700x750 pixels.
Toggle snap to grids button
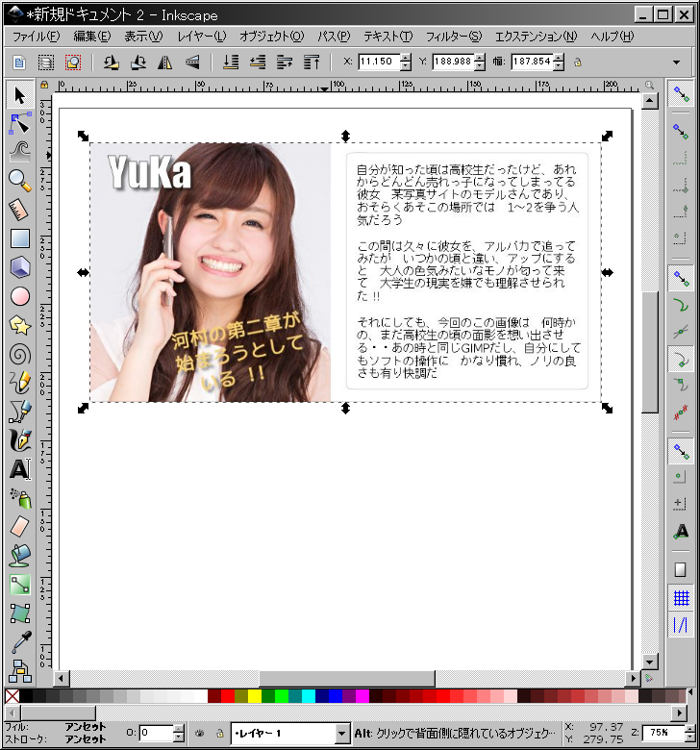(681, 598)
